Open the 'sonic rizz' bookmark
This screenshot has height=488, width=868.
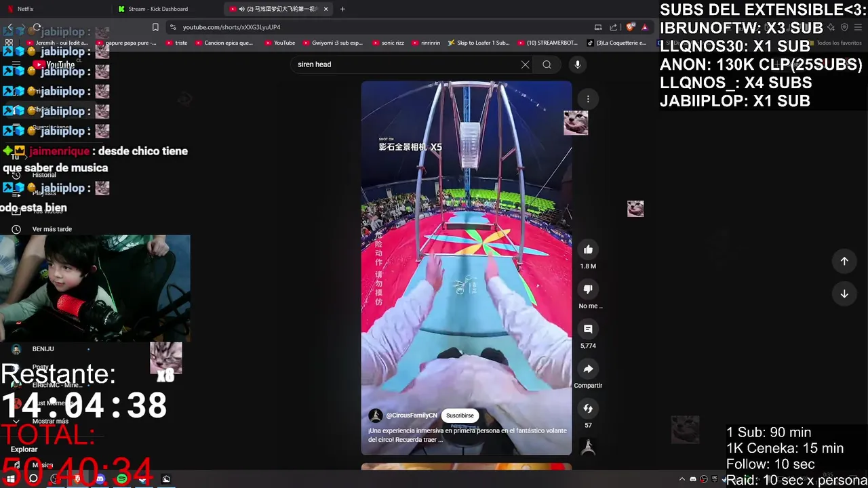click(x=387, y=43)
